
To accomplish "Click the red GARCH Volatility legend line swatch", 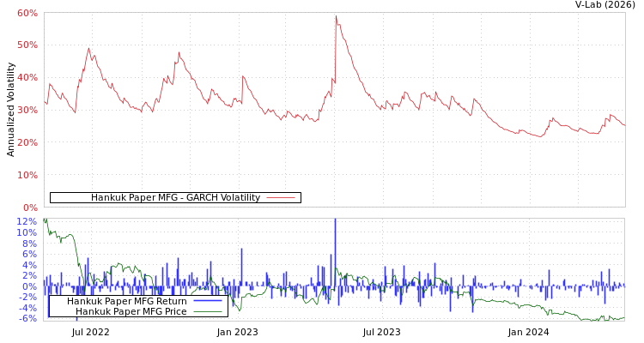I will [281, 198].
